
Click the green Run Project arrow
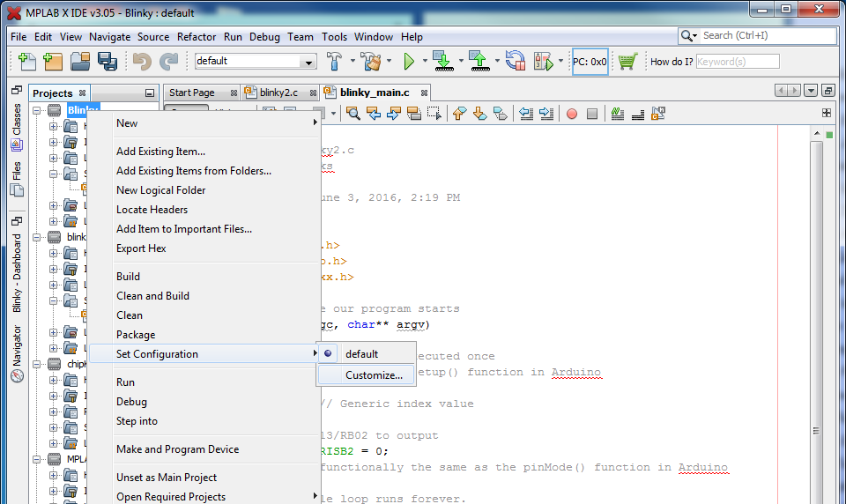click(408, 62)
